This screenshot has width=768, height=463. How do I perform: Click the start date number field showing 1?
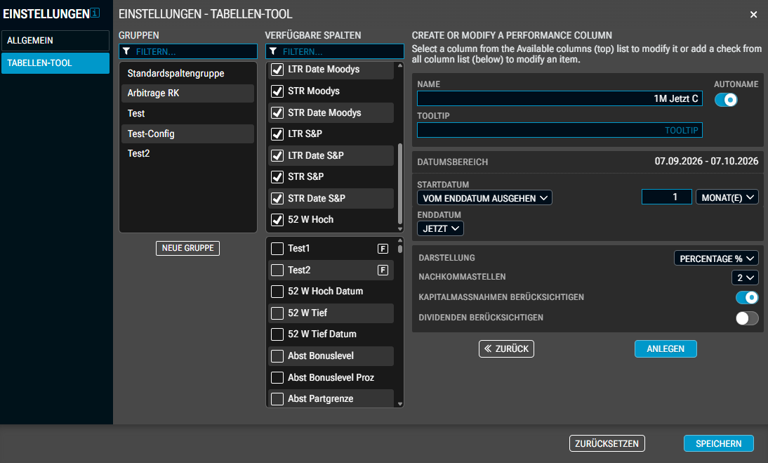point(667,197)
